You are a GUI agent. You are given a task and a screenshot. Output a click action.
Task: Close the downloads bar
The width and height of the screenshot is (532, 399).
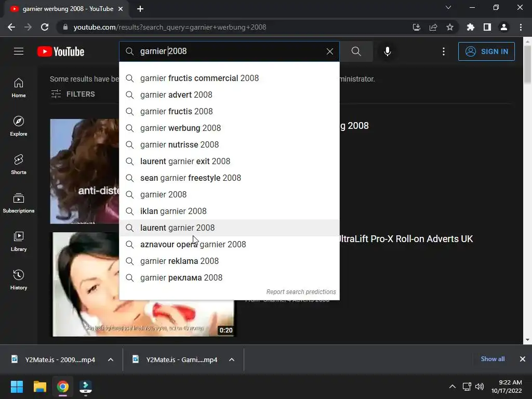[x=523, y=358]
